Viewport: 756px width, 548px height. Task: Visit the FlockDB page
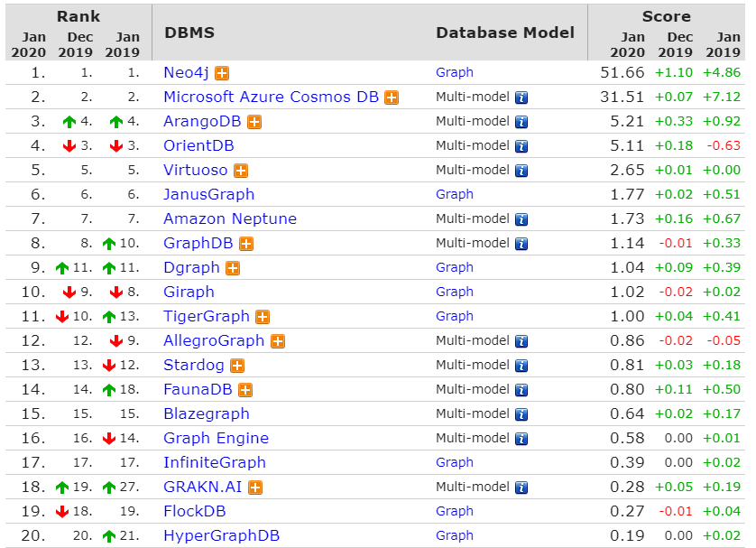(194, 511)
